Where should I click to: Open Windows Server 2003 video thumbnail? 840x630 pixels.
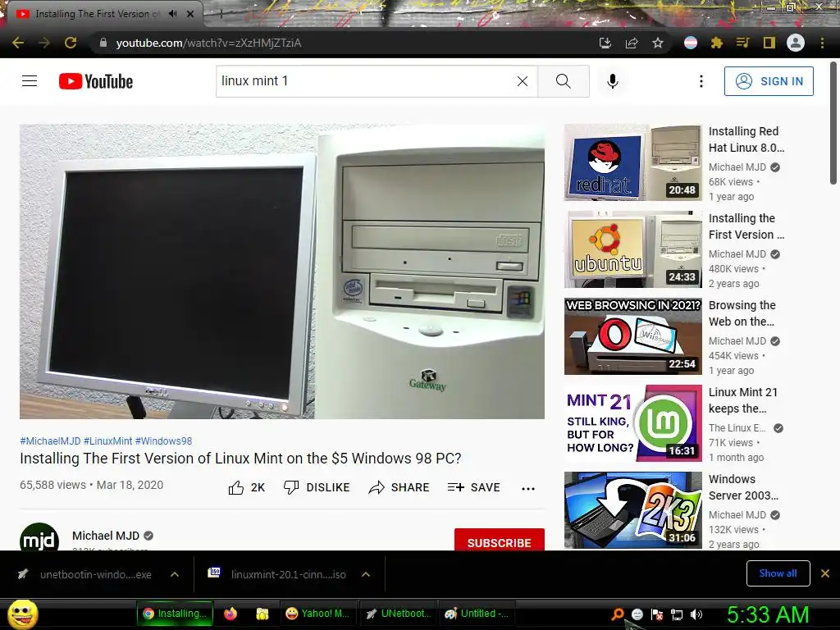pyautogui.click(x=632, y=510)
